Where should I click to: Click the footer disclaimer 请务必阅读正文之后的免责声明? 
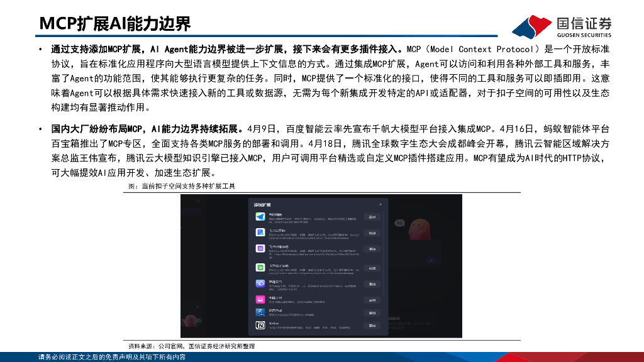pyautogui.click(x=112, y=357)
